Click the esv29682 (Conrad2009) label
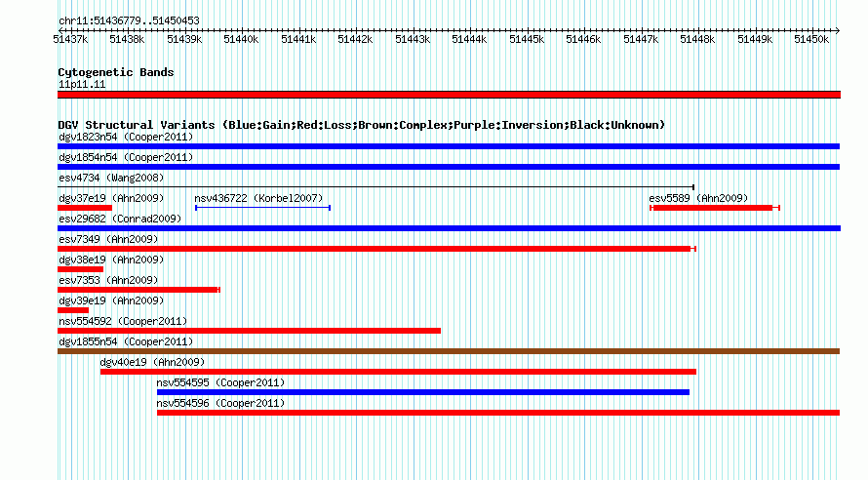 (x=120, y=219)
